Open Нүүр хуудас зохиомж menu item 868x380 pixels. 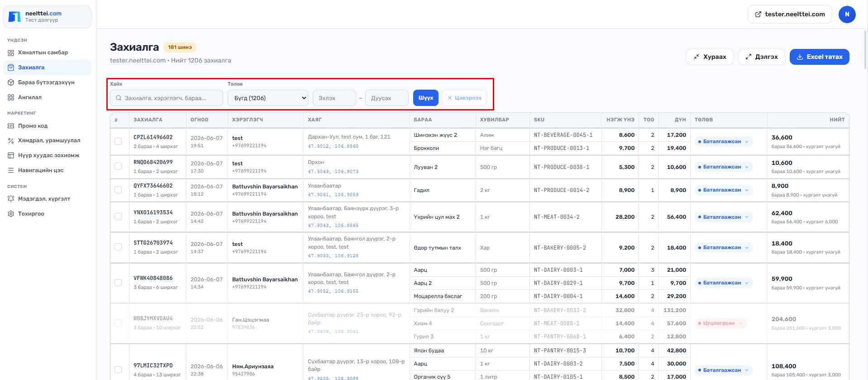(47, 155)
